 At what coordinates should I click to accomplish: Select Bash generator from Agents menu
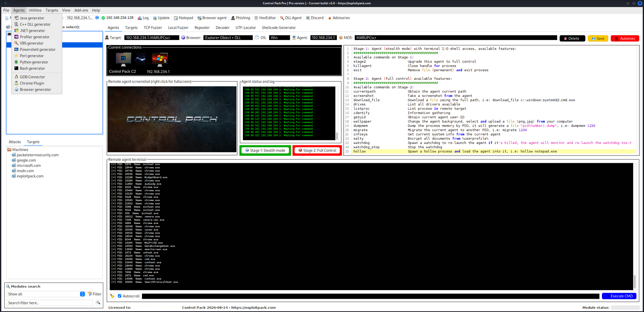[32, 68]
